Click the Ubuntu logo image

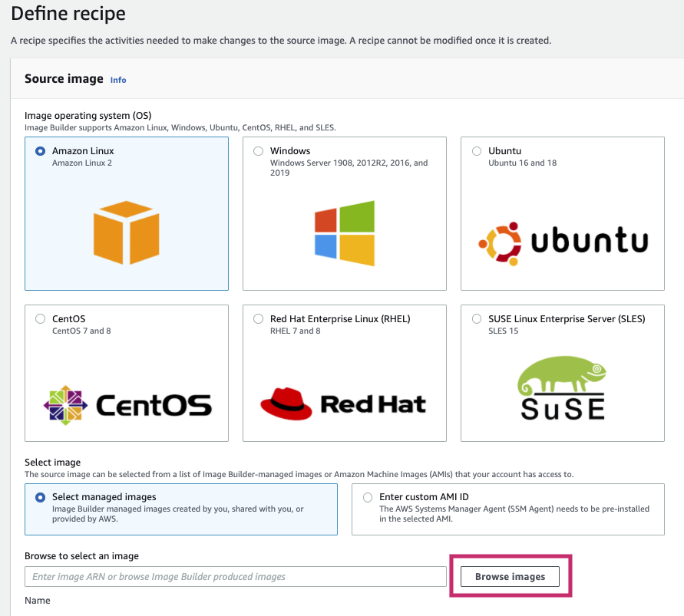pyautogui.click(x=563, y=242)
